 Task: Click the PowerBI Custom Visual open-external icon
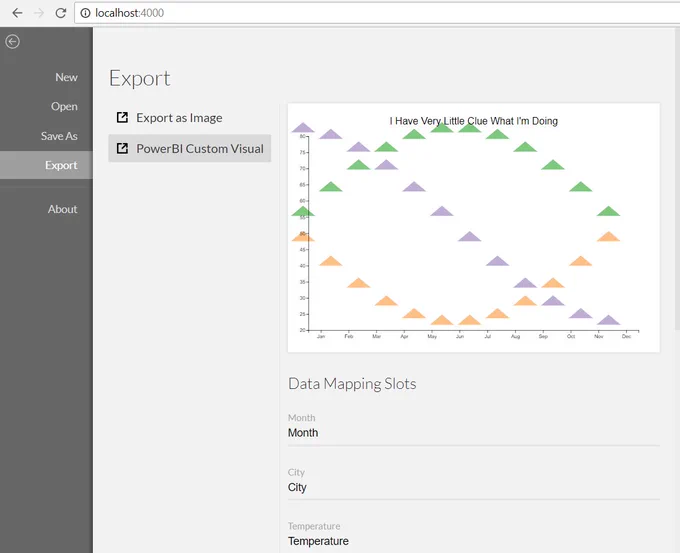pos(122,148)
